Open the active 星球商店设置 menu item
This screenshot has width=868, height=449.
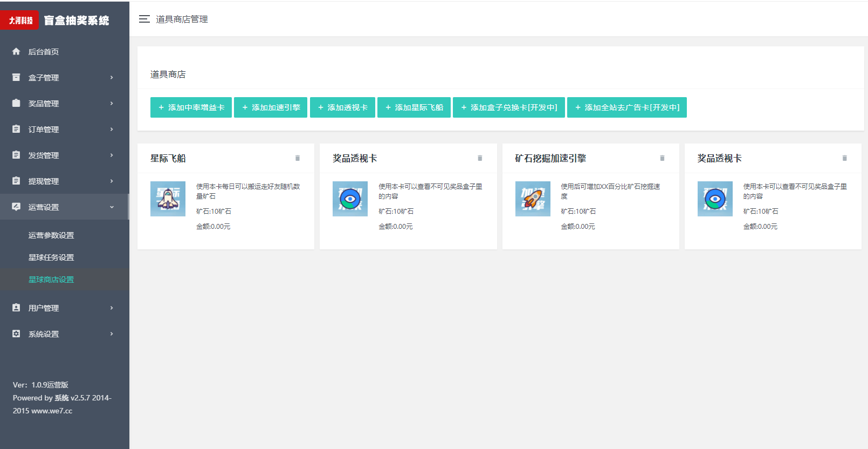pos(51,280)
